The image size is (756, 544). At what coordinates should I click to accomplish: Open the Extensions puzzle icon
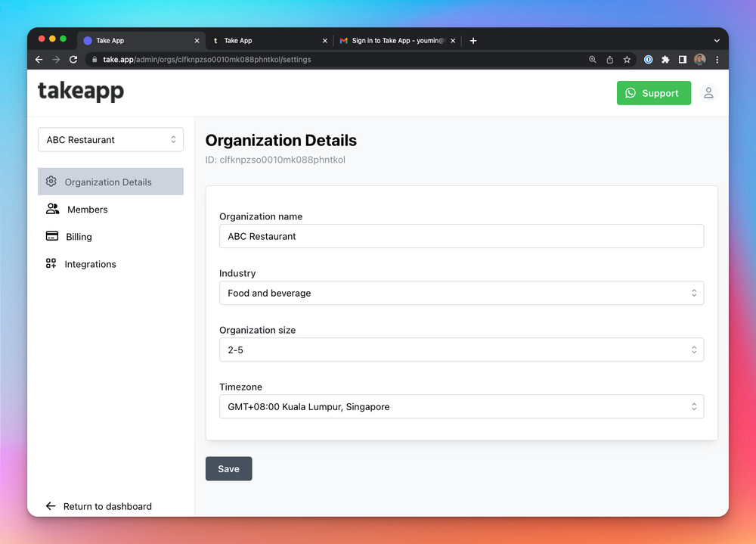point(665,59)
